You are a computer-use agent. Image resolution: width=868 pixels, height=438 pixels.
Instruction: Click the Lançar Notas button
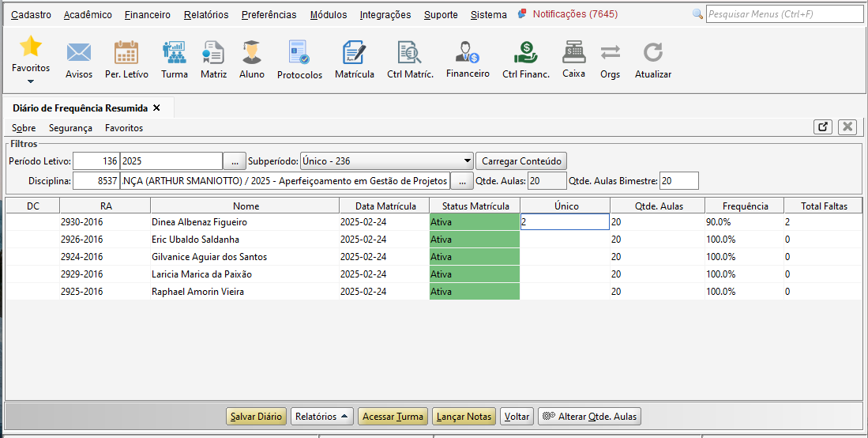tap(464, 417)
